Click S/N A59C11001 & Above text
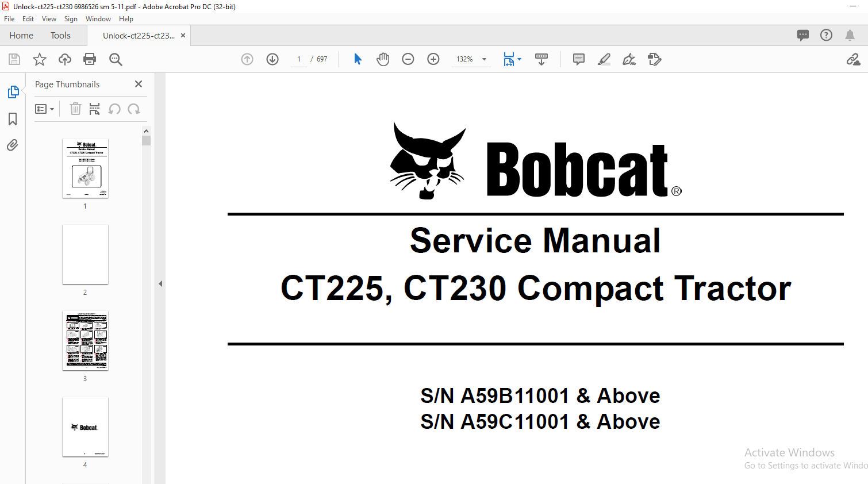 540,421
